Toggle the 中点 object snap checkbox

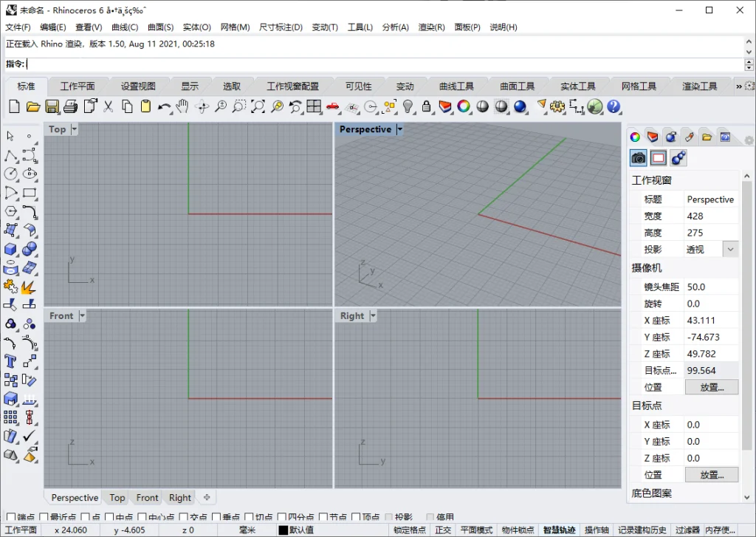109,517
